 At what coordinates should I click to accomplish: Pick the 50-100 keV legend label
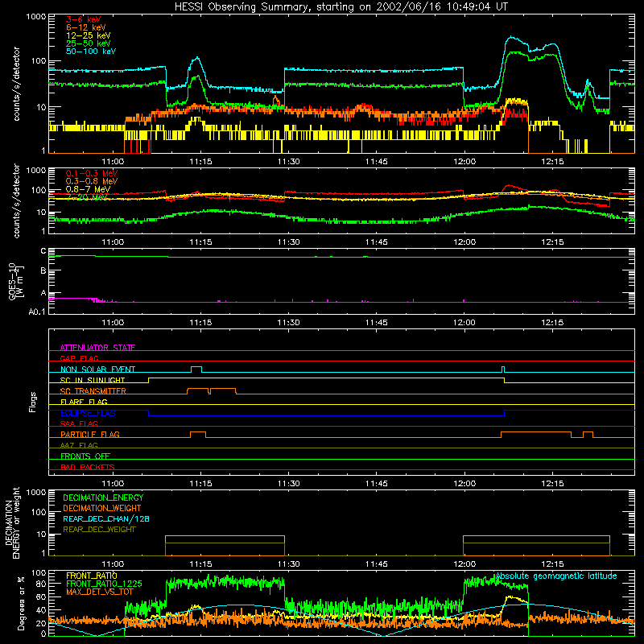coord(91,52)
